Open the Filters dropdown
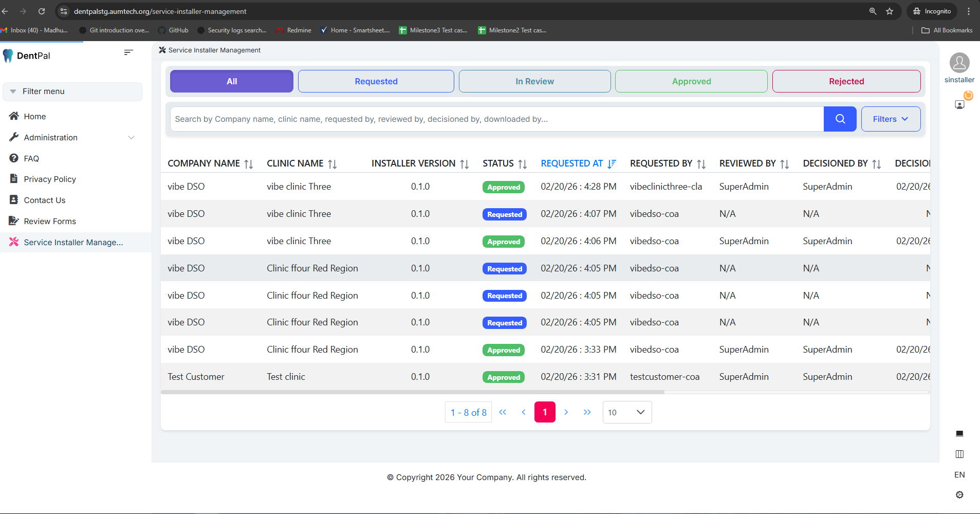Screen dimensions: 980x514 click(890, 119)
